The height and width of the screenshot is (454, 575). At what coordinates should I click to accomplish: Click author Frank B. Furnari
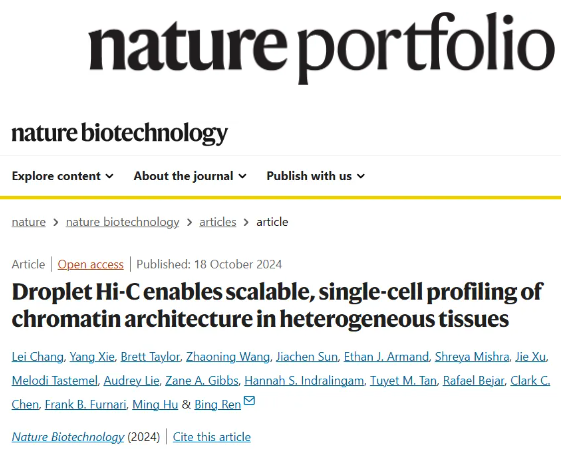(x=85, y=404)
